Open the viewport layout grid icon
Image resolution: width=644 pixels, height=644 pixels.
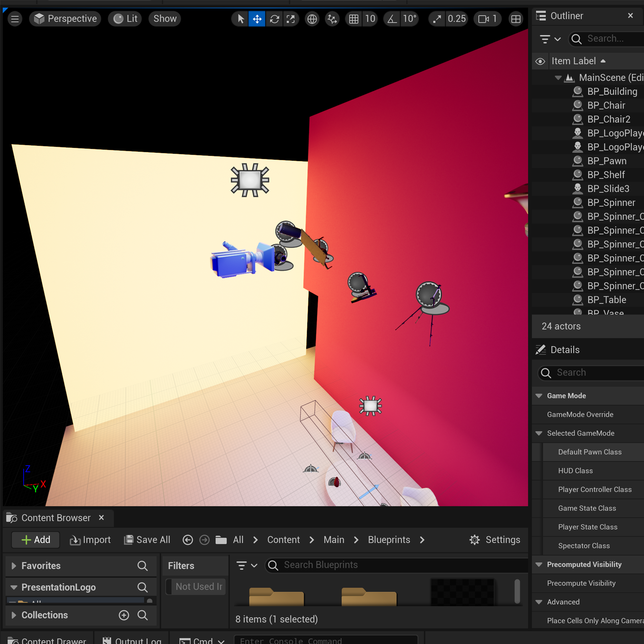[x=516, y=19]
